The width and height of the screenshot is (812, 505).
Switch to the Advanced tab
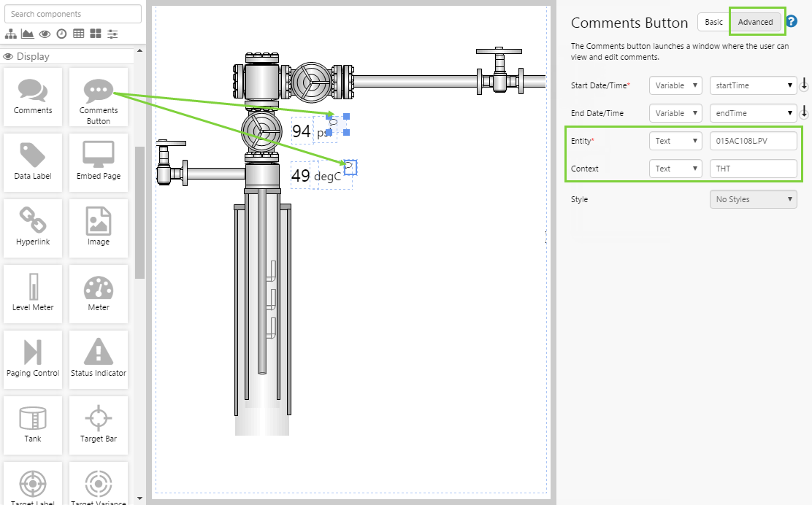point(756,22)
